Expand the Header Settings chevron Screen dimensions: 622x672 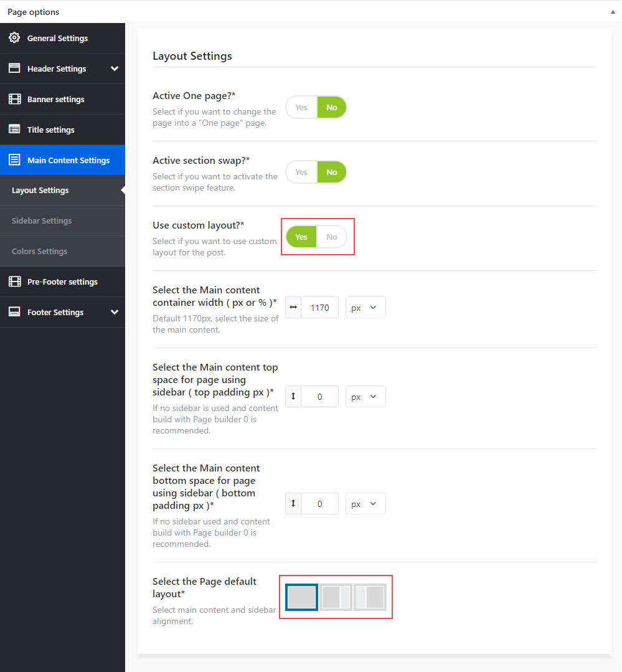pyautogui.click(x=114, y=69)
